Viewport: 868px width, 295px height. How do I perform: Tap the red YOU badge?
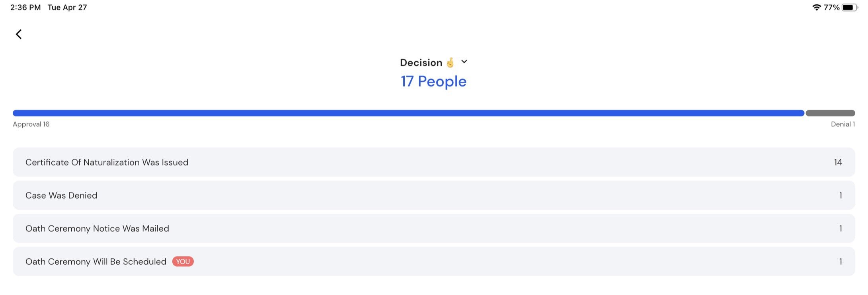pyautogui.click(x=183, y=262)
